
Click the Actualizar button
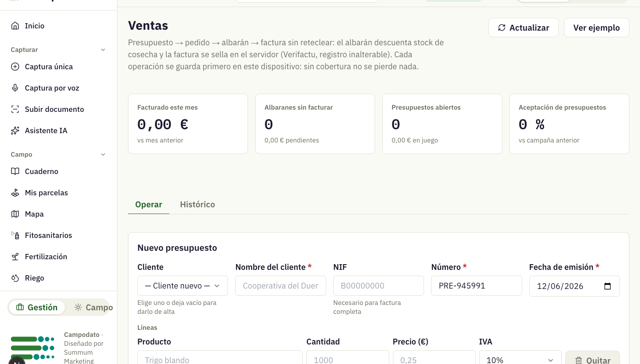pyautogui.click(x=524, y=28)
